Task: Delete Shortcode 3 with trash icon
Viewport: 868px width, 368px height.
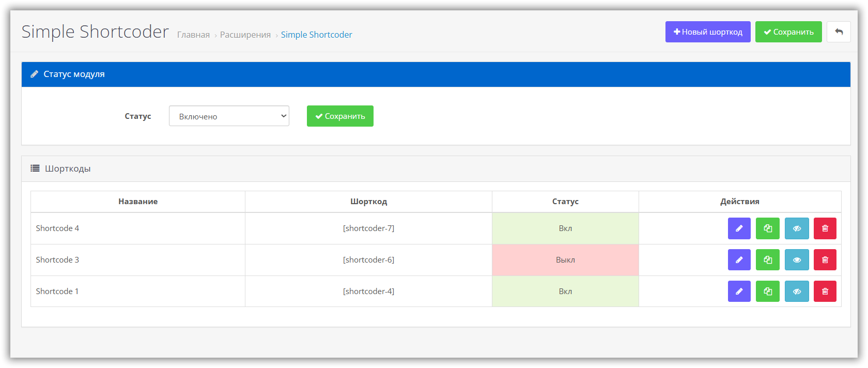Action: [x=825, y=260]
